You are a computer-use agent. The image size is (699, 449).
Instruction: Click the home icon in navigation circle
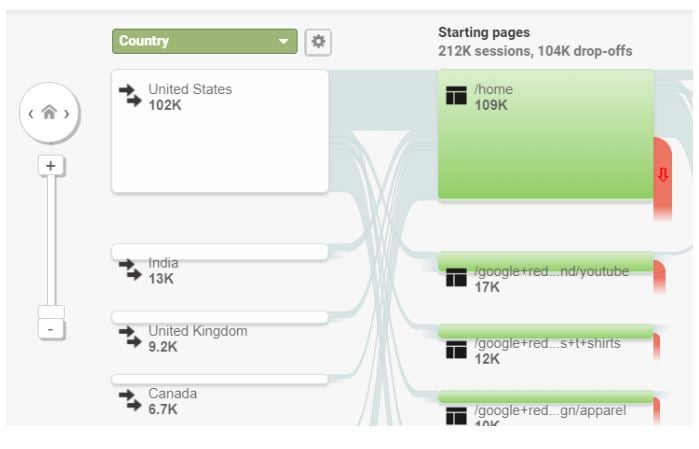coord(49,112)
